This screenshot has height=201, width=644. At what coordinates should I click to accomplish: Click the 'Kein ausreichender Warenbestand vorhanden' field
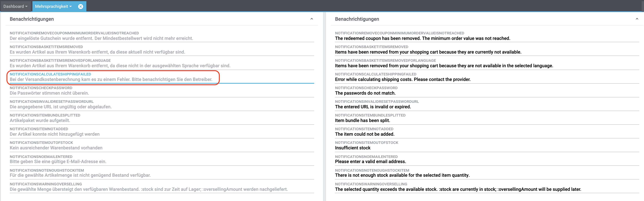click(x=162, y=148)
